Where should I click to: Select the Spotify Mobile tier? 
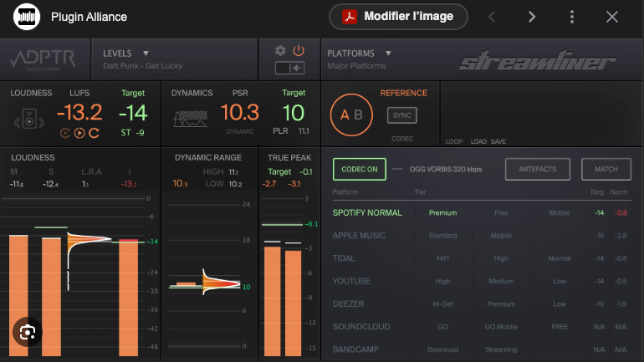pos(560,213)
